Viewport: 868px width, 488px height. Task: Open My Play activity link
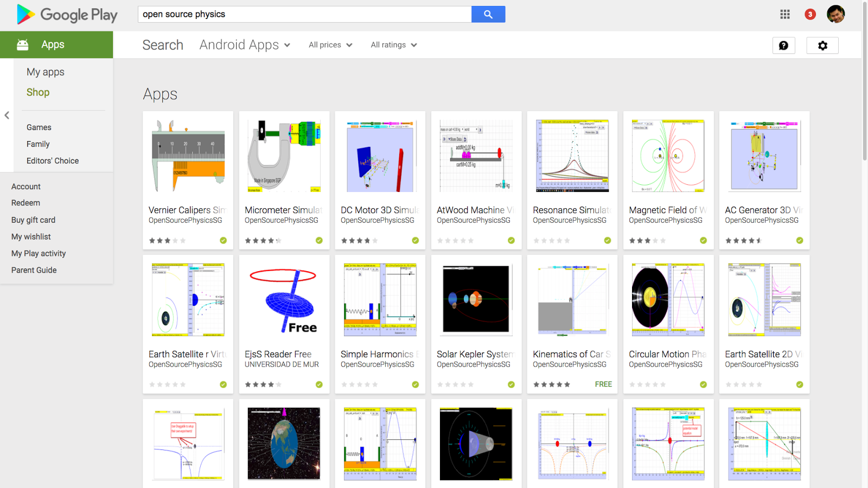click(39, 254)
